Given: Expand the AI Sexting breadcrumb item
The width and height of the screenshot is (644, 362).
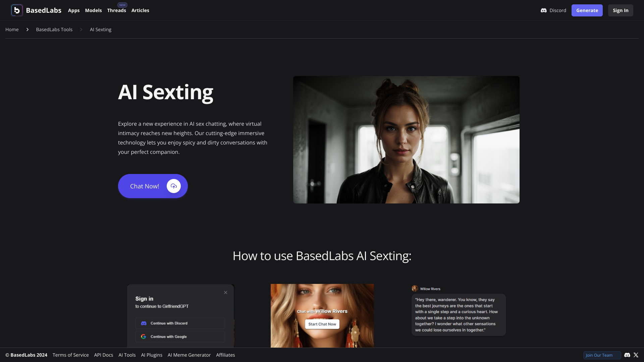Looking at the screenshot, I should coord(100,29).
